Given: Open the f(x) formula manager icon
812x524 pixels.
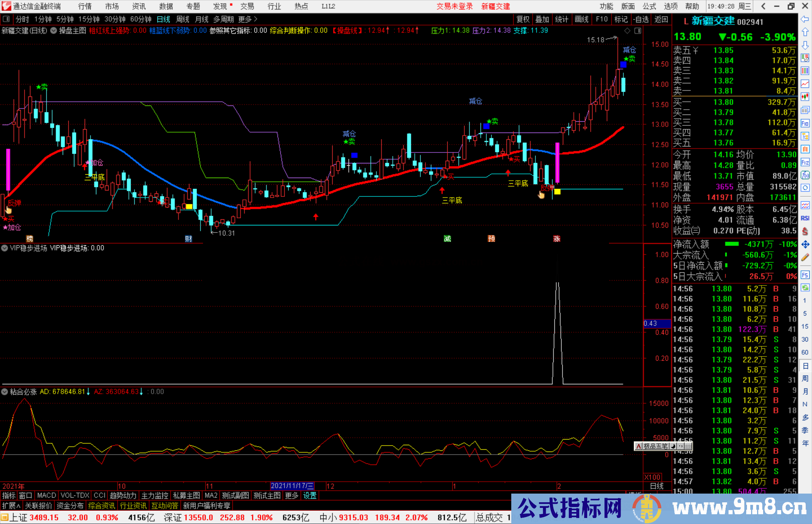Looking at the screenshot, I should [x=805, y=175].
